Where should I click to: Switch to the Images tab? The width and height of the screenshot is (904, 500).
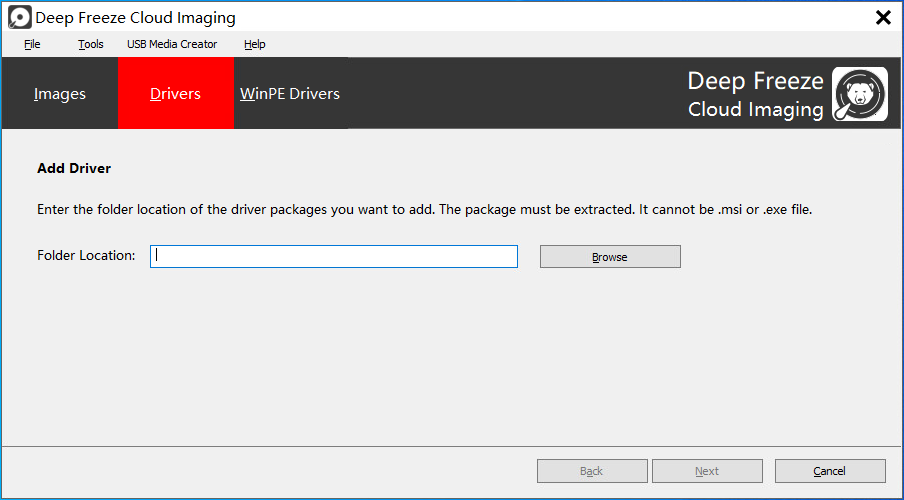pos(60,93)
